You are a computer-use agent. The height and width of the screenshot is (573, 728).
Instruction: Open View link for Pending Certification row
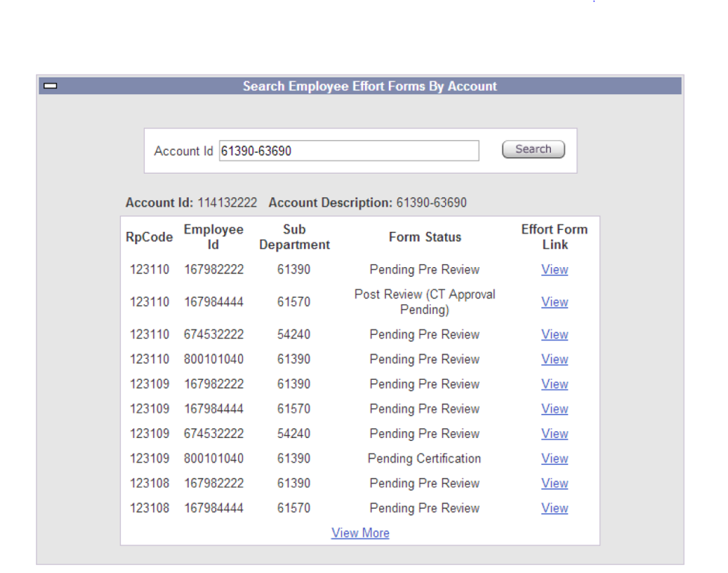(x=554, y=459)
